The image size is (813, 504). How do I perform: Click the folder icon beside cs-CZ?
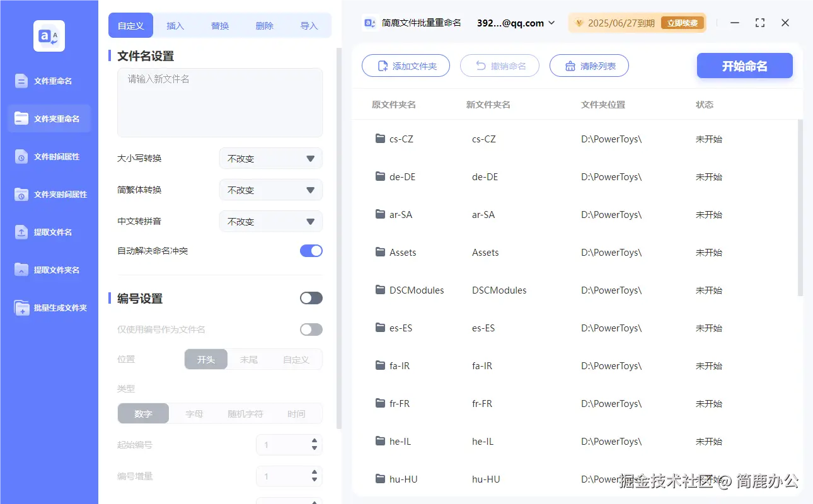[380, 139]
